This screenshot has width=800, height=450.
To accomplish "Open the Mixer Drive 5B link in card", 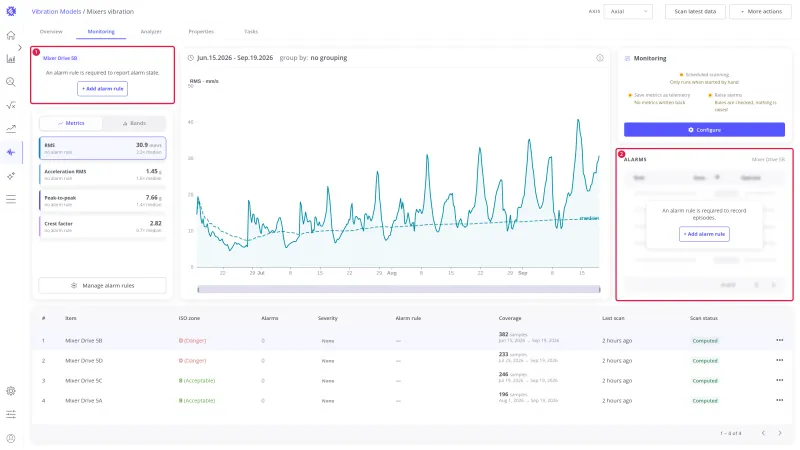I will coord(60,58).
